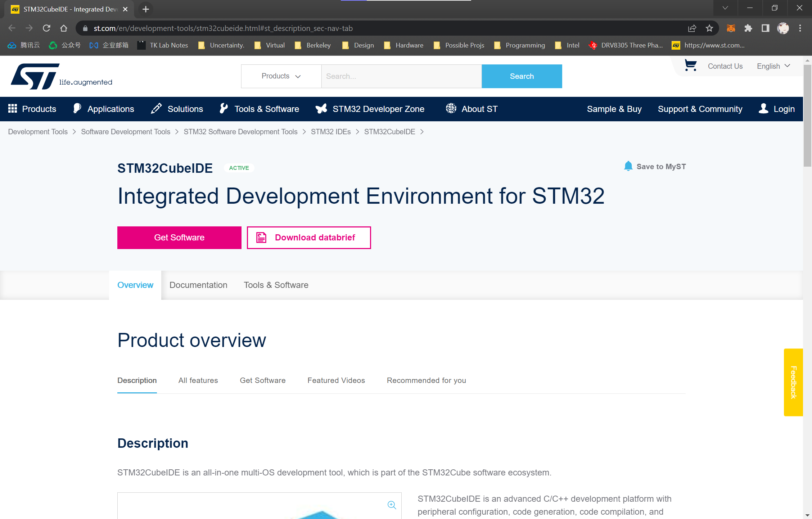Image resolution: width=812 pixels, height=519 pixels.
Task: Open the Berkeley bookmark folder
Action: point(313,45)
